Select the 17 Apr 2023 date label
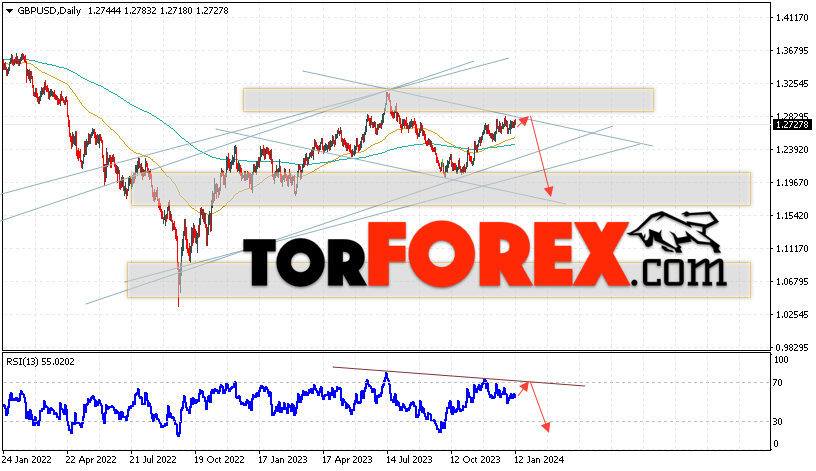The image size is (816, 471). [x=347, y=460]
